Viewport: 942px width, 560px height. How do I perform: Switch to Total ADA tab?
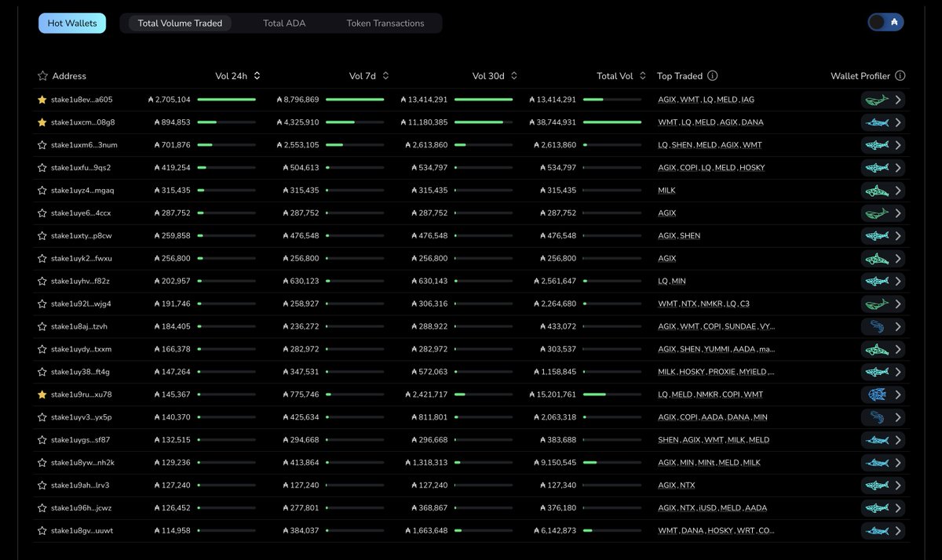click(284, 23)
